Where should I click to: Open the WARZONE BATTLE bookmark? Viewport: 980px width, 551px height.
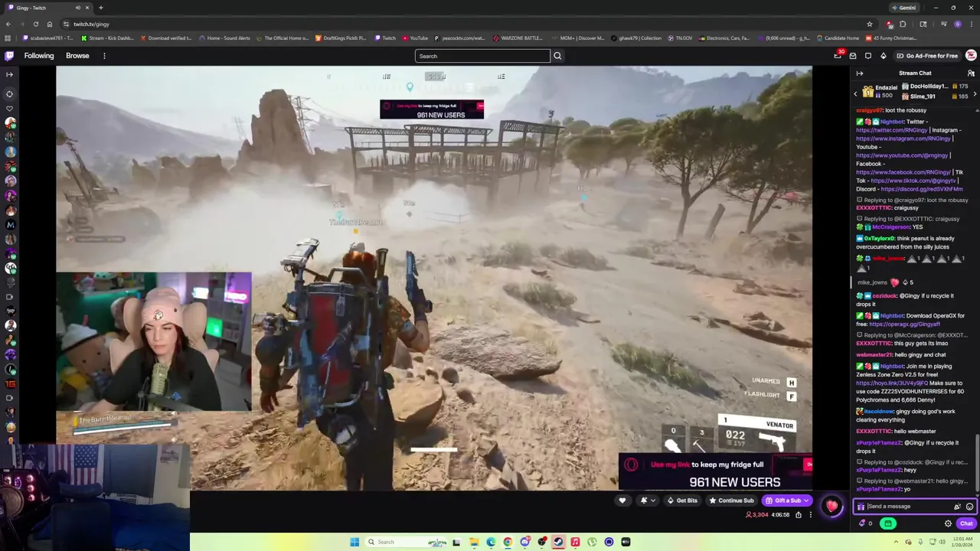point(518,38)
